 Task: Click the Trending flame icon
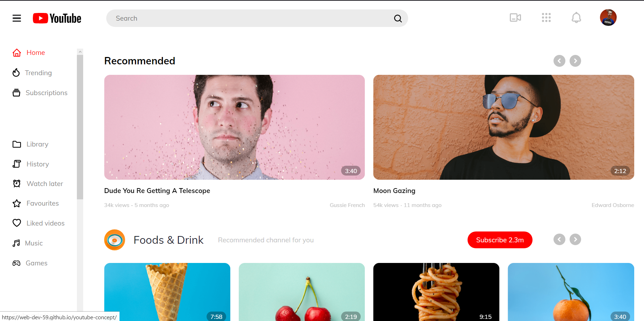16,72
